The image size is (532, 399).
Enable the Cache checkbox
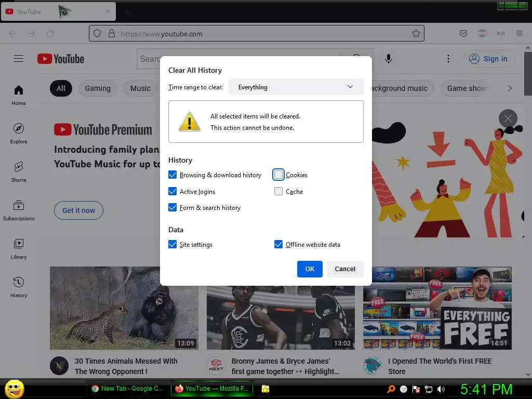(x=278, y=191)
